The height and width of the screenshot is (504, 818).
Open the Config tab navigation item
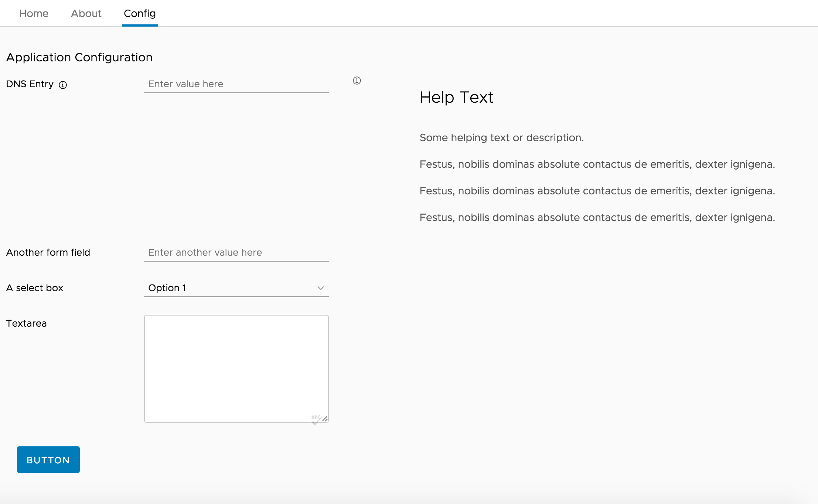pos(140,13)
